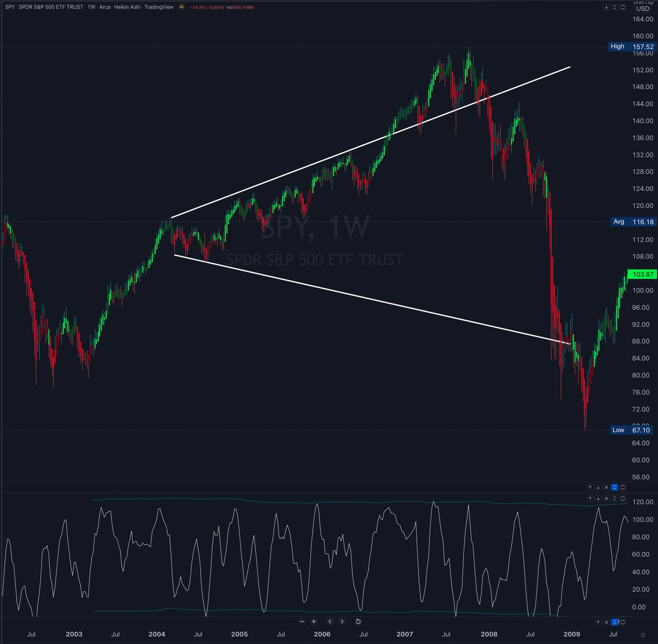The image size is (658, 644).
Task: Click the Avg 116.18 price label
Action: click(x=633, y=222)
